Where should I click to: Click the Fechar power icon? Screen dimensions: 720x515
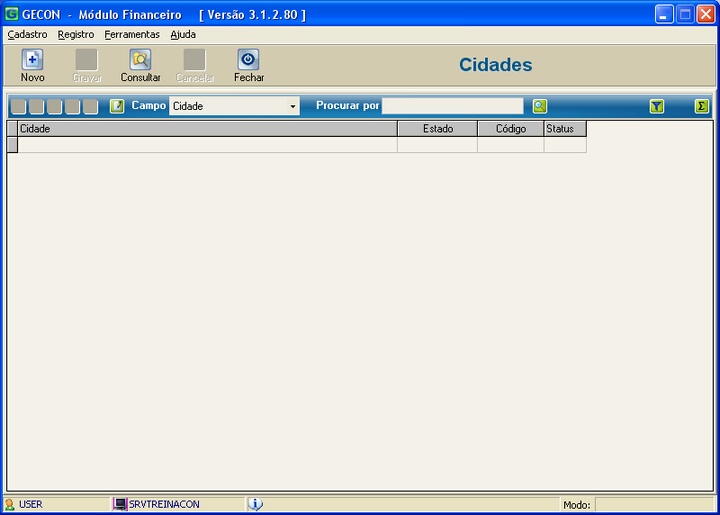coord(248,60)
